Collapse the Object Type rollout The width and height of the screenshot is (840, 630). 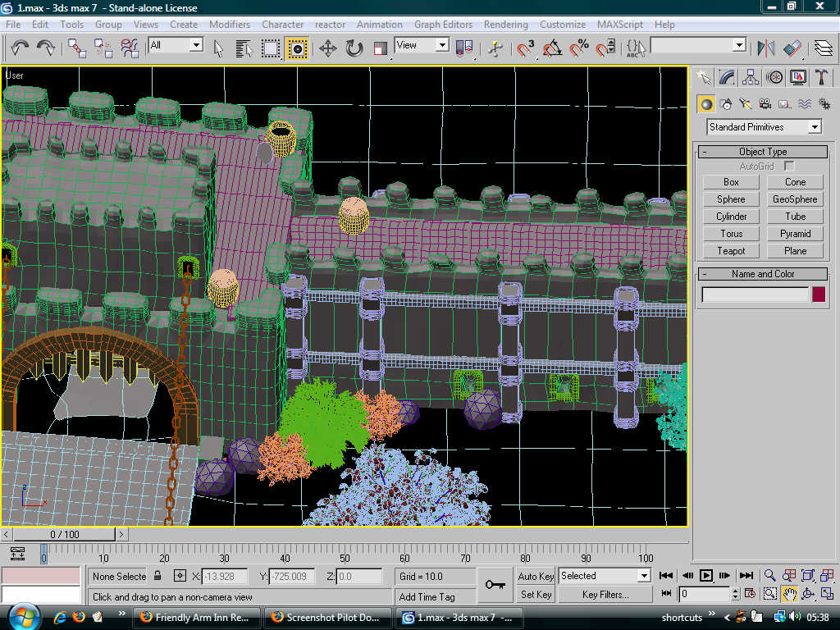pos(763,152)
